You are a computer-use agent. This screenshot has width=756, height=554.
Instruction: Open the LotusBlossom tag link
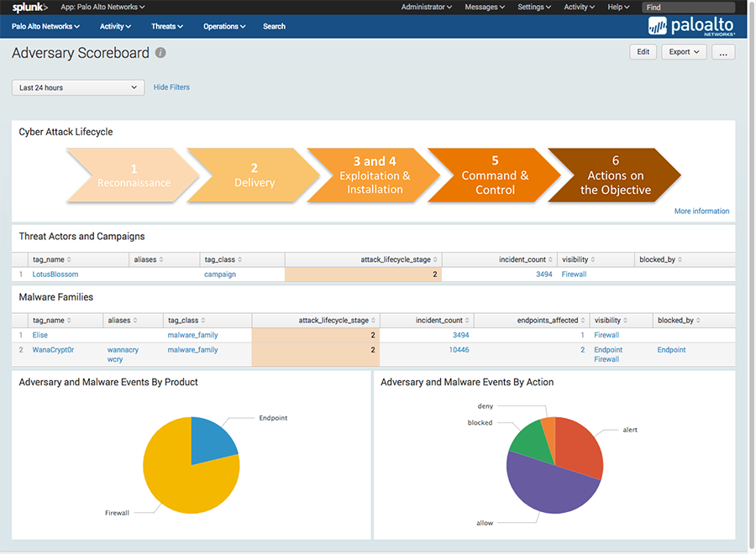[x=55, y=274]
